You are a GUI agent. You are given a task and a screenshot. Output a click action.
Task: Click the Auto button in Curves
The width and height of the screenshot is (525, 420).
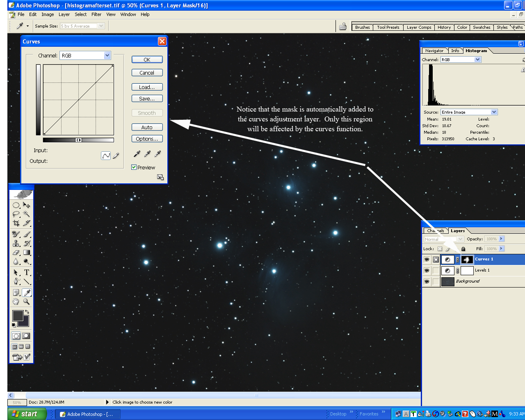[147, 127]
